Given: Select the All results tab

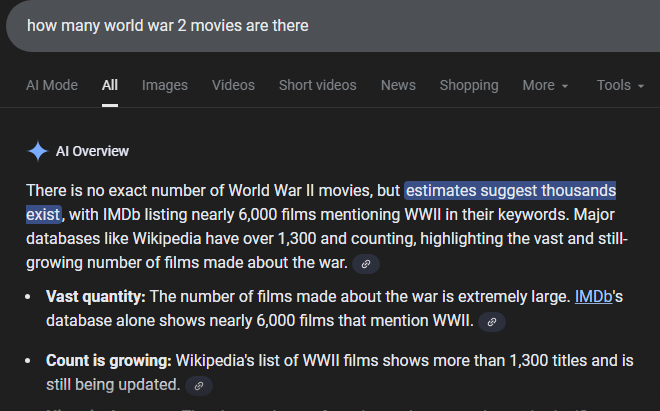Looking at the screenshot, I should coord(110,85).
